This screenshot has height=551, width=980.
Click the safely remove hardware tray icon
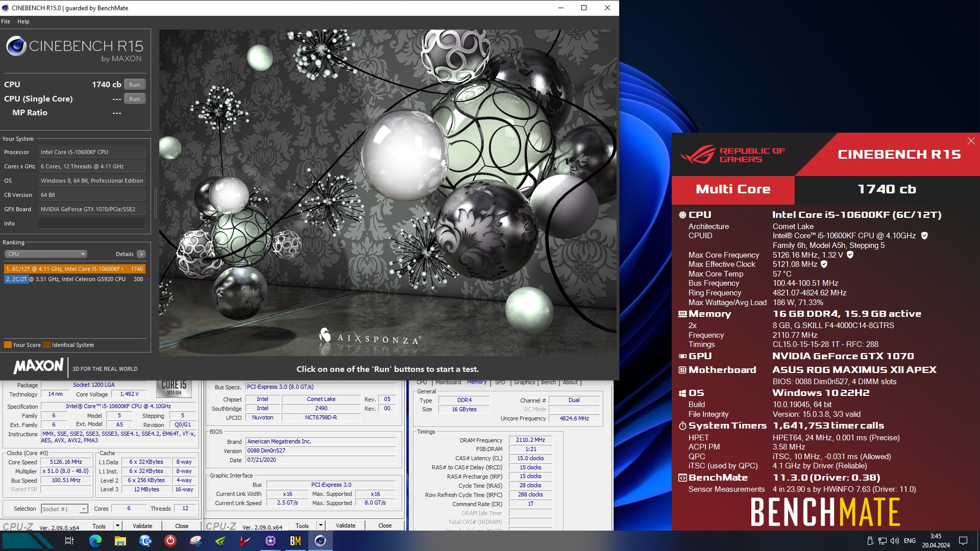(x=870, y=541)
